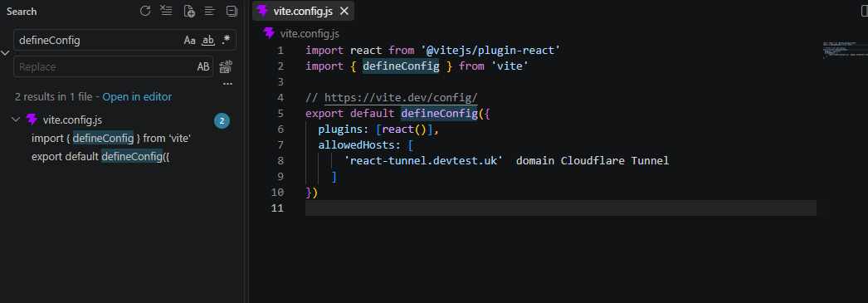Toggle Match Whole Word option
Screen dimensions: 868x303
tap(208, 40)
